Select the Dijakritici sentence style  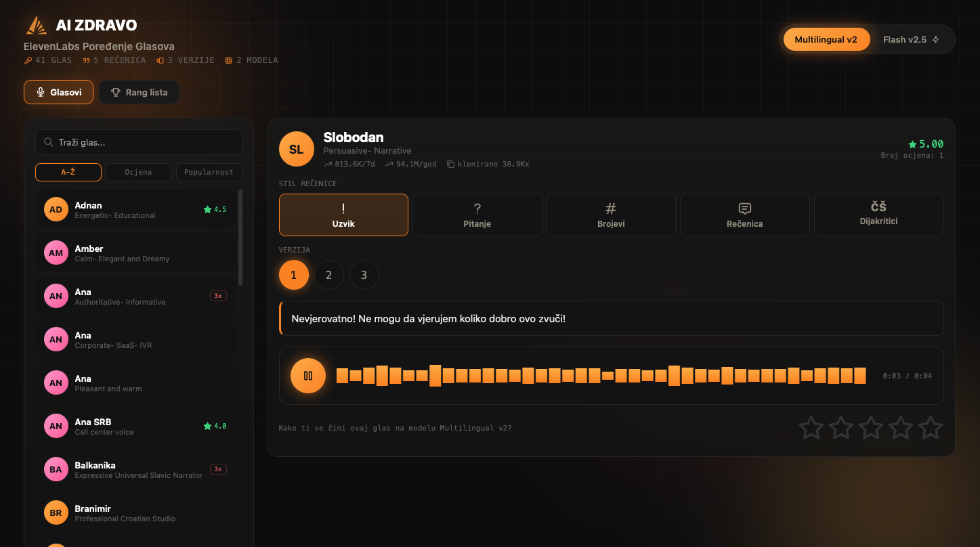point(878,215)
